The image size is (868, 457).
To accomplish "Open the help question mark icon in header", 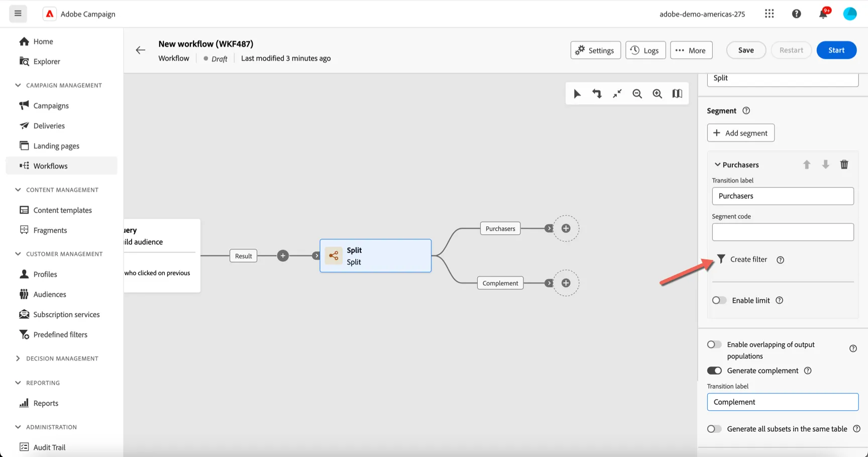I will (796, 14).
